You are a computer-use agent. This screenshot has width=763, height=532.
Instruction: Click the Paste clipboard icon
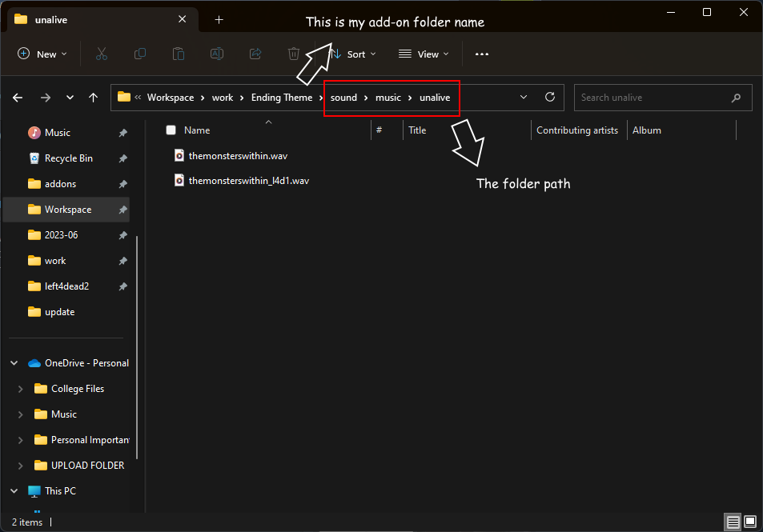tap(179, 54)
